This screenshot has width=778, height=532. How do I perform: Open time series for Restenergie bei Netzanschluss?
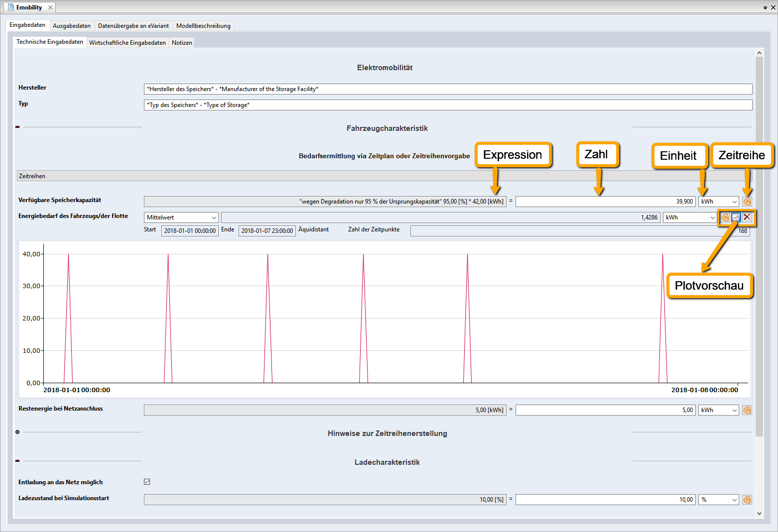pyautogui.click(x=747, y=410)
